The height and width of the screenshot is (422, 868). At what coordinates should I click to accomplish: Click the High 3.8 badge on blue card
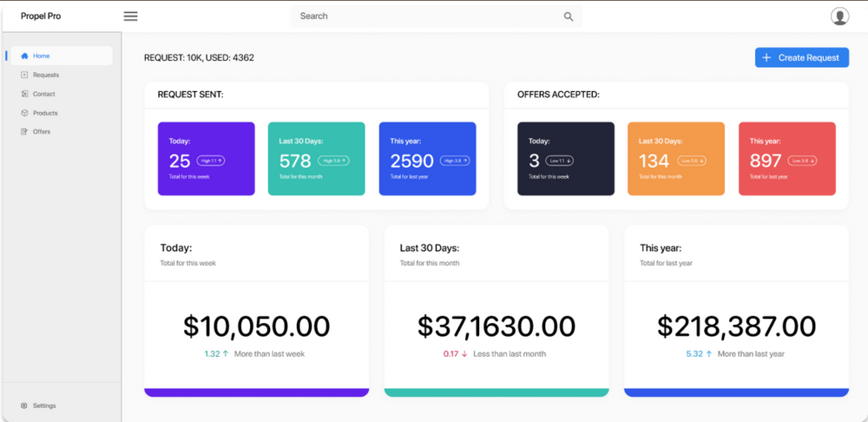pyautogui.click(x=455, y=161)
